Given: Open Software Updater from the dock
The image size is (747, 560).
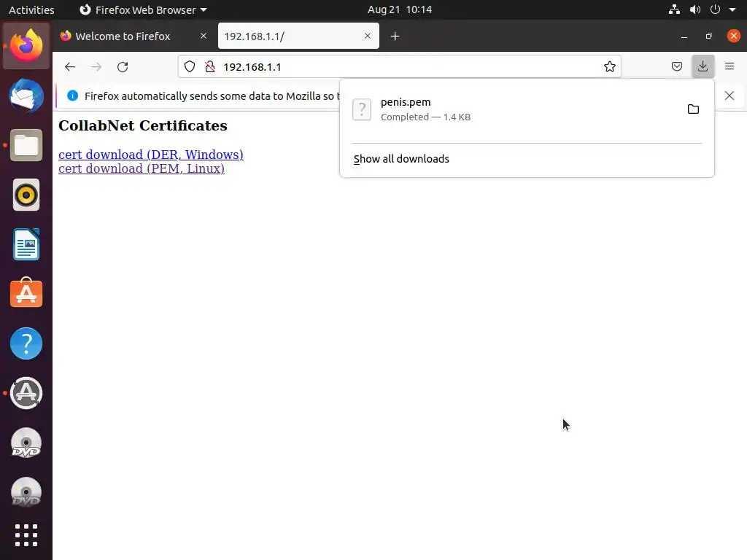Looking at the screenshot, I should point(26,393).
